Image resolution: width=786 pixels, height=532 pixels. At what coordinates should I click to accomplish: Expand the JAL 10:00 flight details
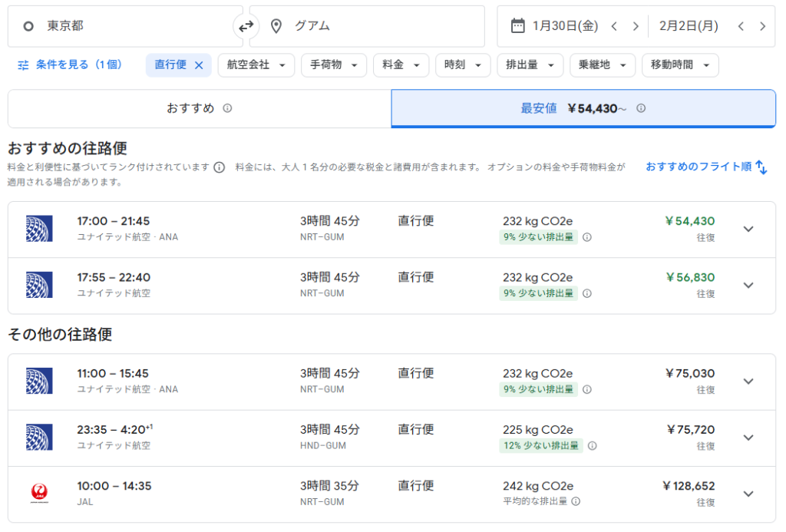pos(748,494)
